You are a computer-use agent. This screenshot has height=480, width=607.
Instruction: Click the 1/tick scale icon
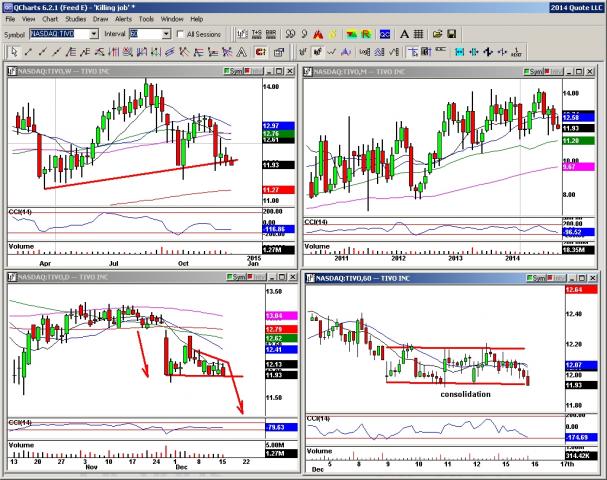pyautogui.click(x=516, y=51)
